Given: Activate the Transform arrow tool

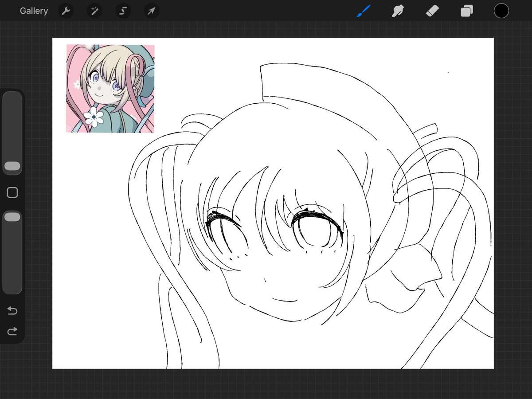Looking at the screenshot, I should pyautogui.click(x=151, y=11).
